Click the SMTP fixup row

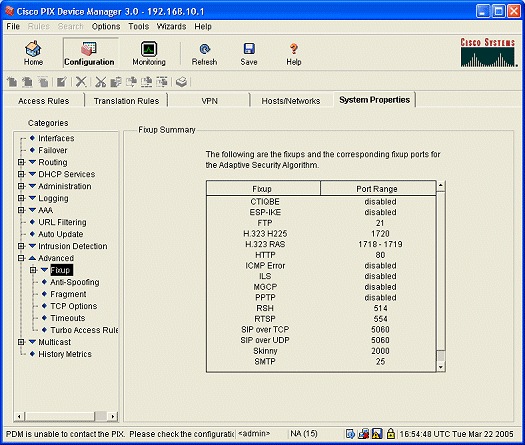[x=321, y=362]
